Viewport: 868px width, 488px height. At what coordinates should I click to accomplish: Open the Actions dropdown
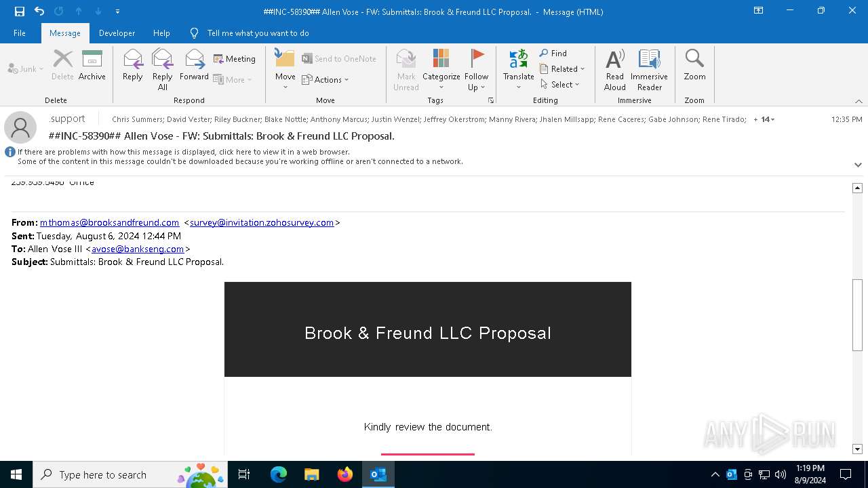325,79
